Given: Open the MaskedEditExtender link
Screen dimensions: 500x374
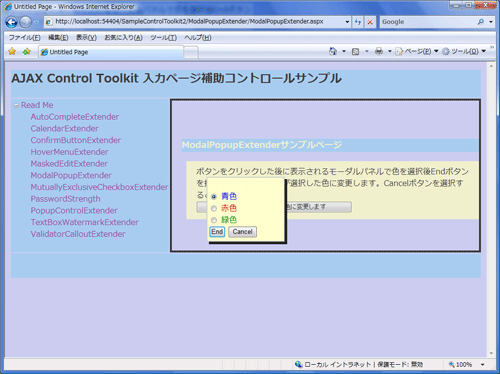Looking at the screenshot, I should (69, 164).
